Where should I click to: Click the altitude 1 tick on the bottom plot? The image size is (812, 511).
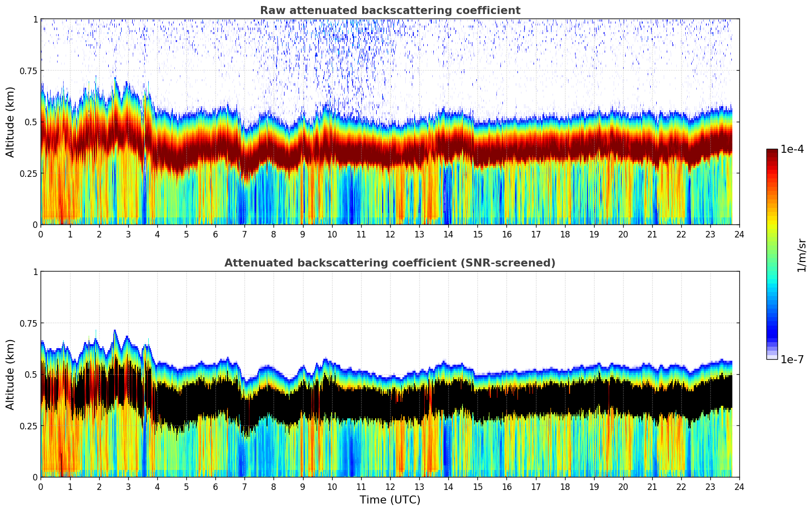[35, 272]
